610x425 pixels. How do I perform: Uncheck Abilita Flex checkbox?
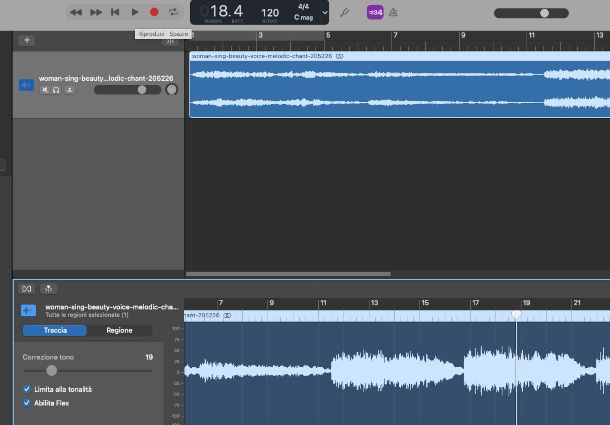pos(26,403)
